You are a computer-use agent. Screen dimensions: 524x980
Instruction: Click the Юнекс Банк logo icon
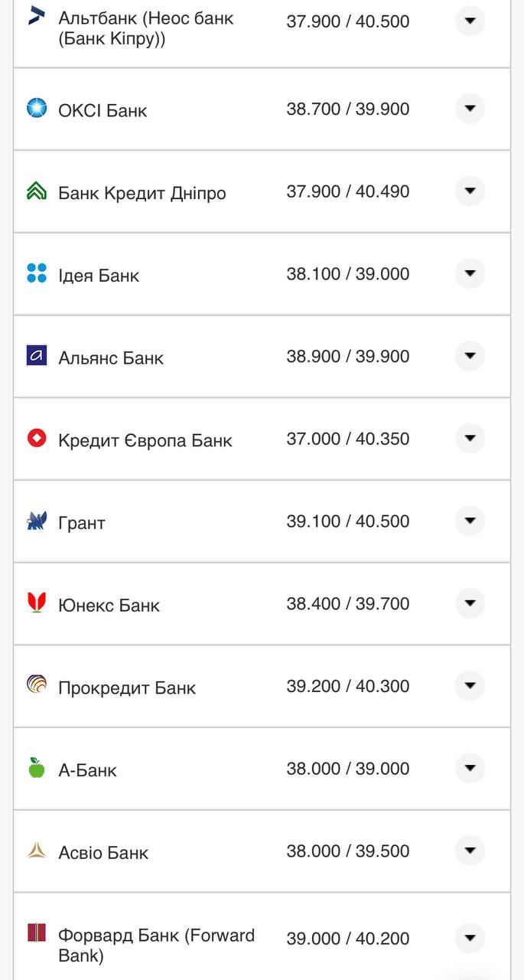click(x=37, y=603)
